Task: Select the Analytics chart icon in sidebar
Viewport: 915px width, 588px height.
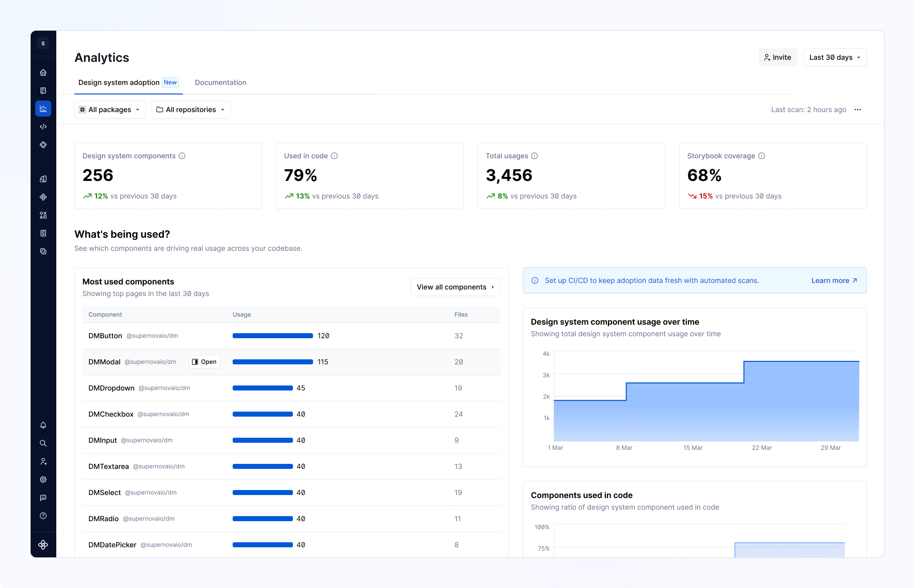Action: 43,109
